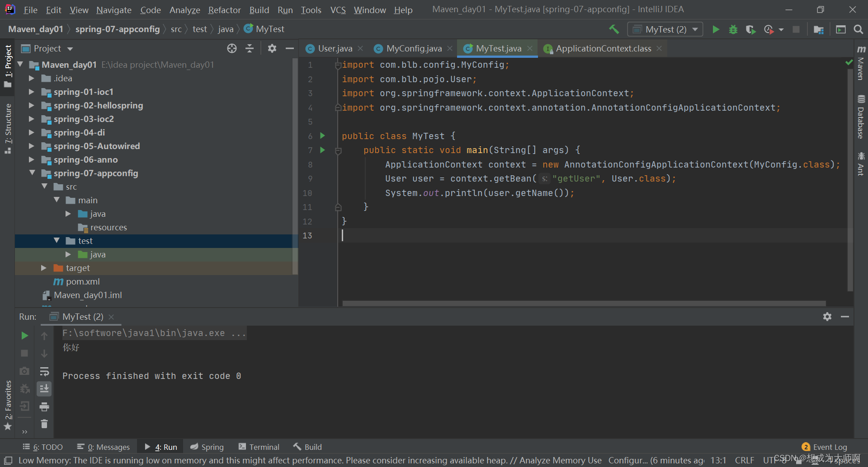Open the Project Structure icon
Image resolution: width=868 pixels, height=467 pixels.
point(818,29)
